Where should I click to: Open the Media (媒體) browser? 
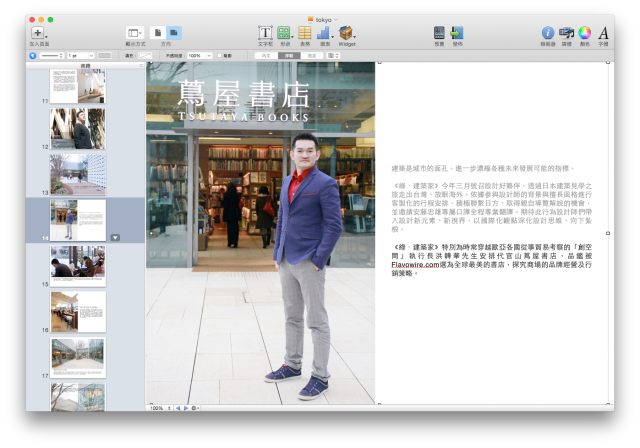[x=566, y=33]
